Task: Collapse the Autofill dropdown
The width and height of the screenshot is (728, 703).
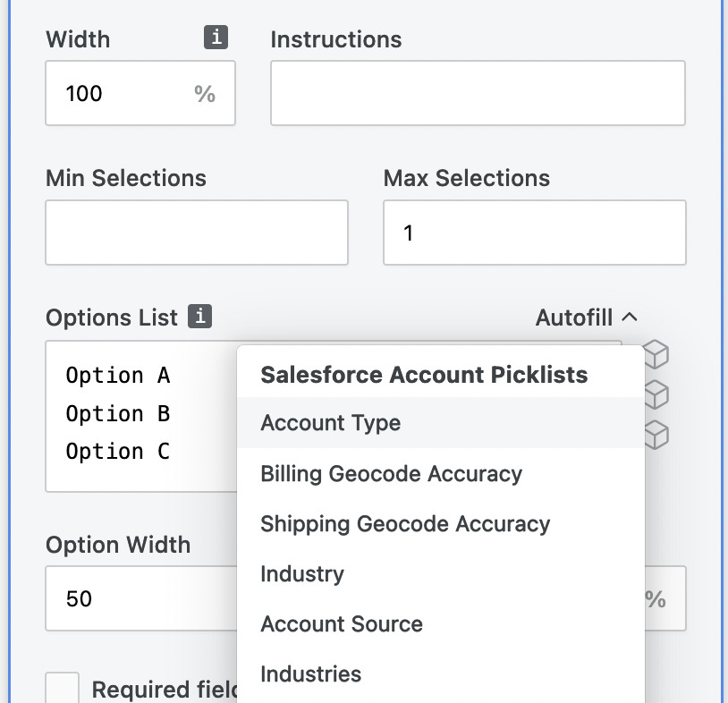Action: tap(587, 318)
